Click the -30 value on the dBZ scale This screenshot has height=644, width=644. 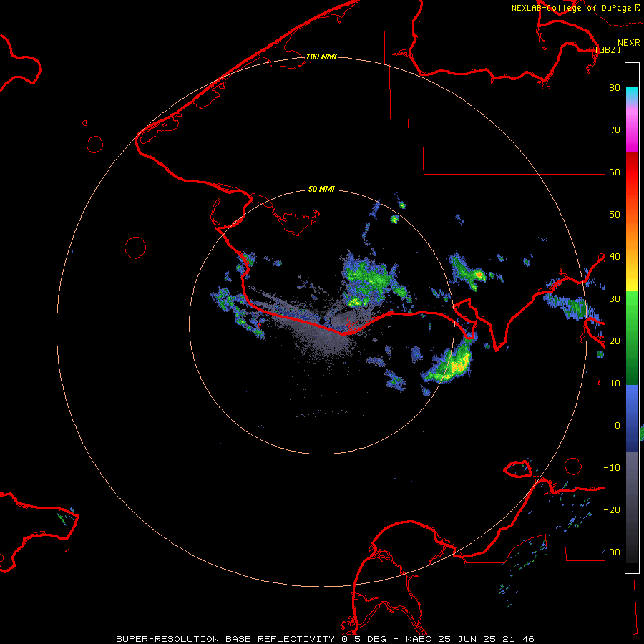[x=612, y=552]
